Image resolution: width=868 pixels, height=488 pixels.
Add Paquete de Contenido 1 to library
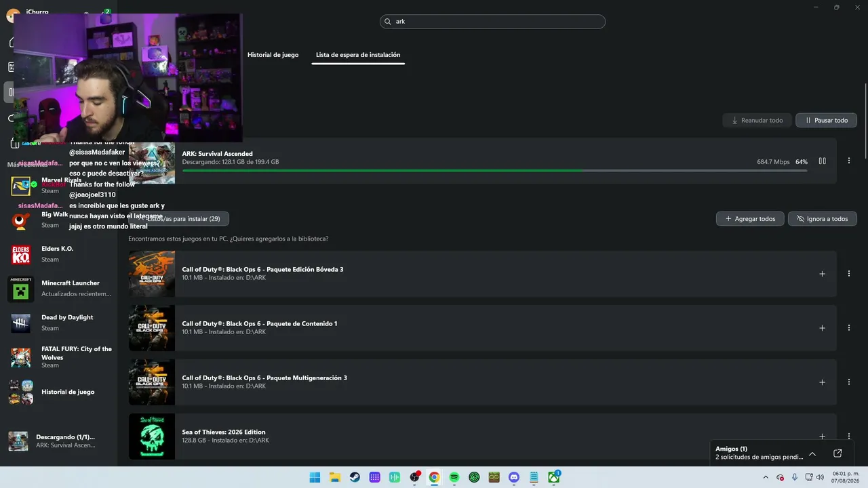pyautogui.click(x=822, y=328)
